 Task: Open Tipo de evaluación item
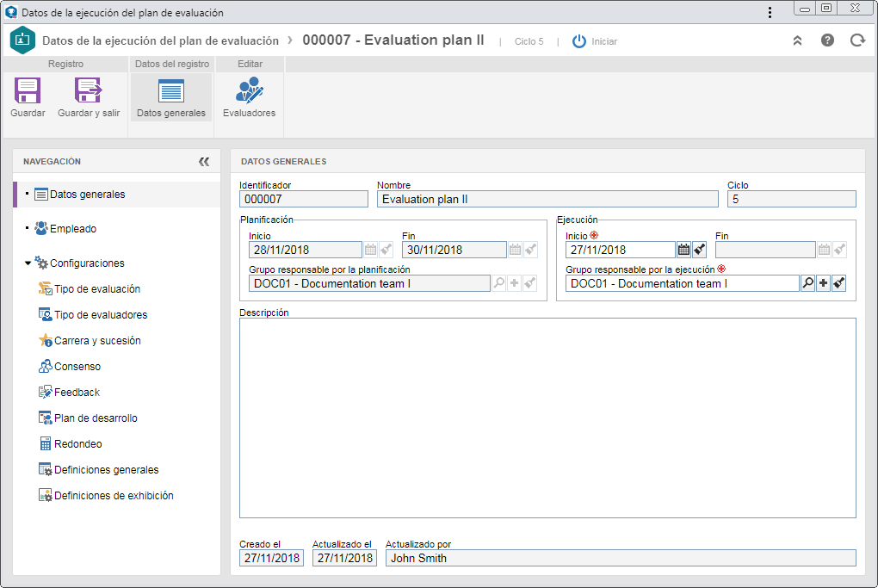tap(97, 289)
